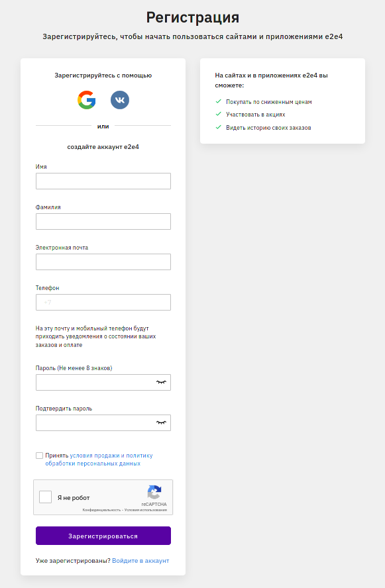Viewport: 385px width, 588px height.
Task: Click green checkmark beside Покупать по сниженным ценам
Action: (219, 101)
